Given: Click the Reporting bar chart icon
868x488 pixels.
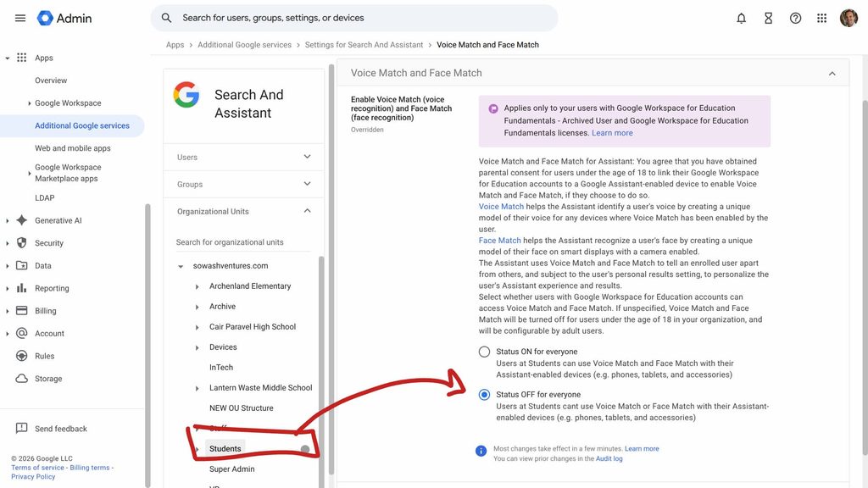Looking at the screenshot, I should point(21,288).
